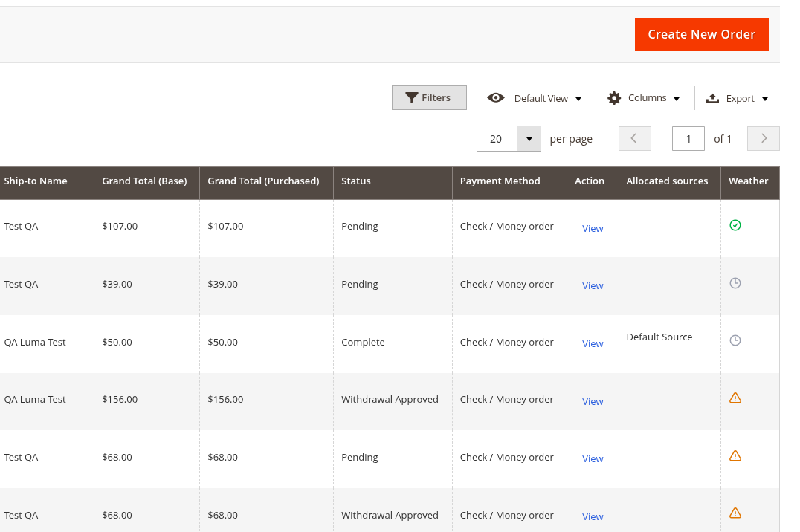Click the clock weather icon for $39.00 order
The image size is (800, 532).
click(735, 283)
